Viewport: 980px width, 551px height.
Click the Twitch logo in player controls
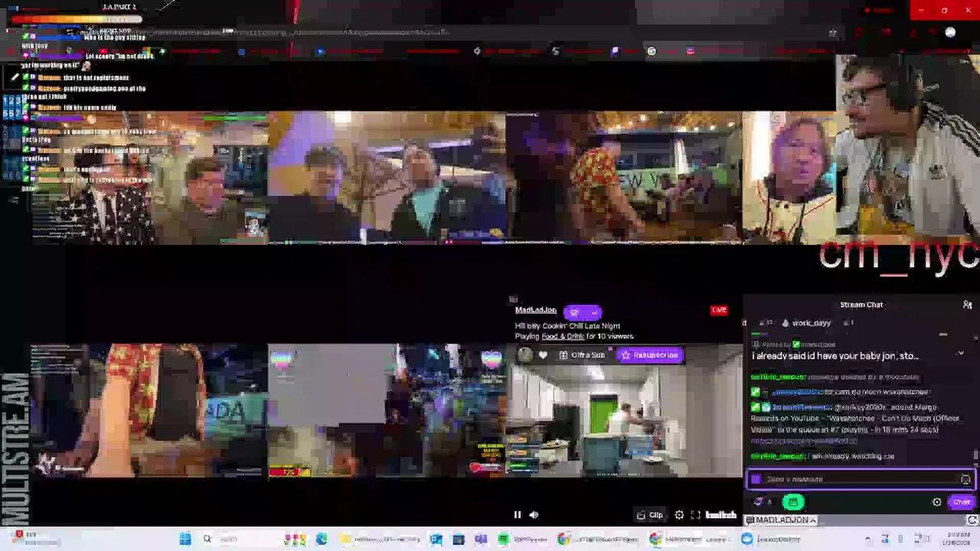click(720, 515)
